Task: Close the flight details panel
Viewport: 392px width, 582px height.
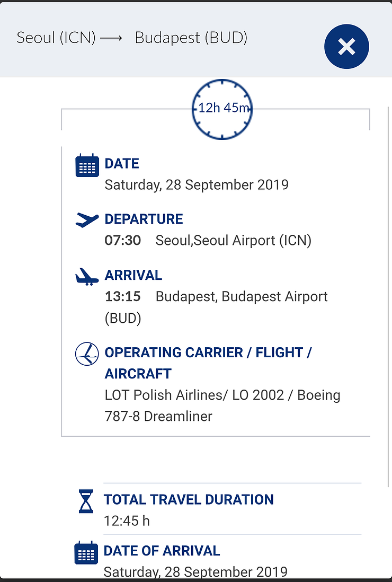Action: click(346, 47)
